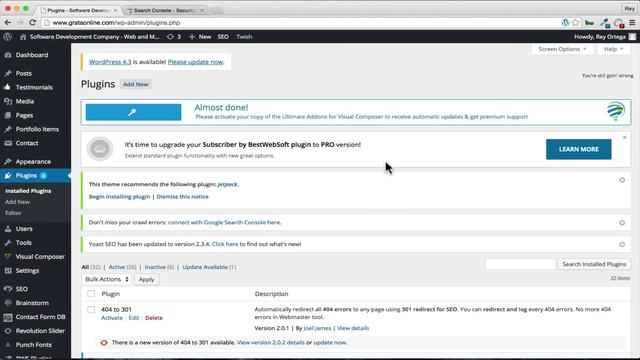Click the Settings sidebar icon
640x360 pixels.
(8, 271)
